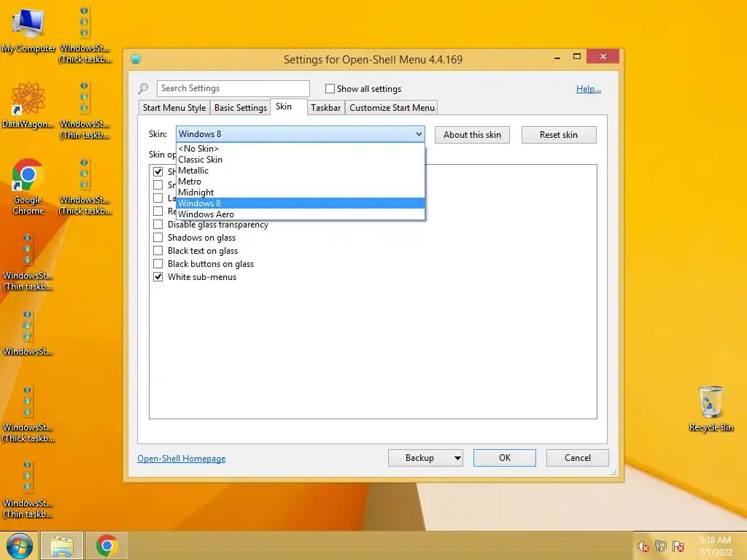Click the Reset skin button
747x560 pixels.
coord(559,135)
